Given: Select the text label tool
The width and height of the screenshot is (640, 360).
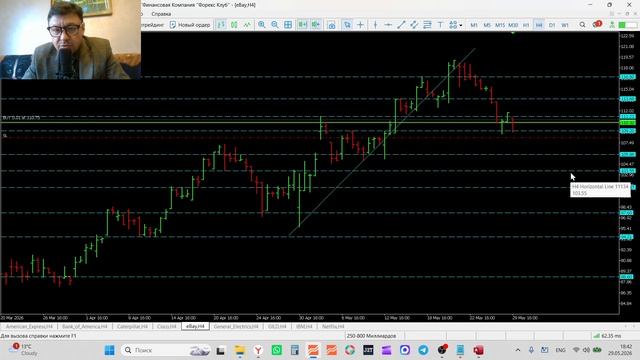Looking at the screenshot, I should tap(440, 25).
